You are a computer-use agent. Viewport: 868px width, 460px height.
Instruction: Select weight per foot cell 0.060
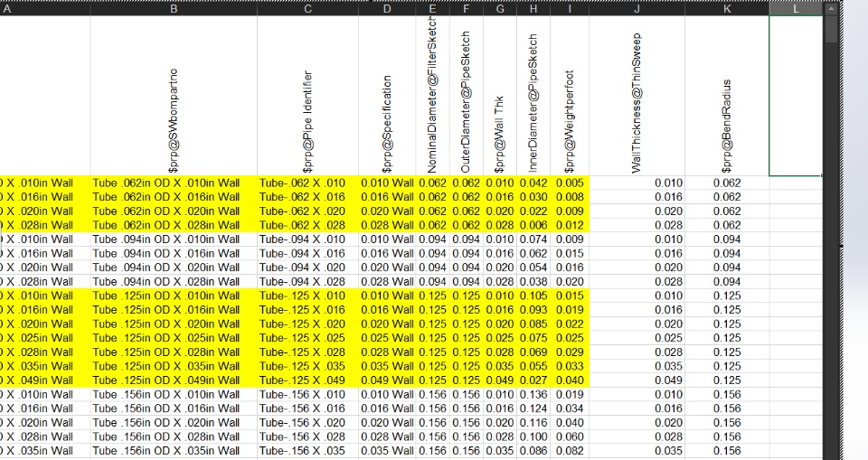click(570, 437)
